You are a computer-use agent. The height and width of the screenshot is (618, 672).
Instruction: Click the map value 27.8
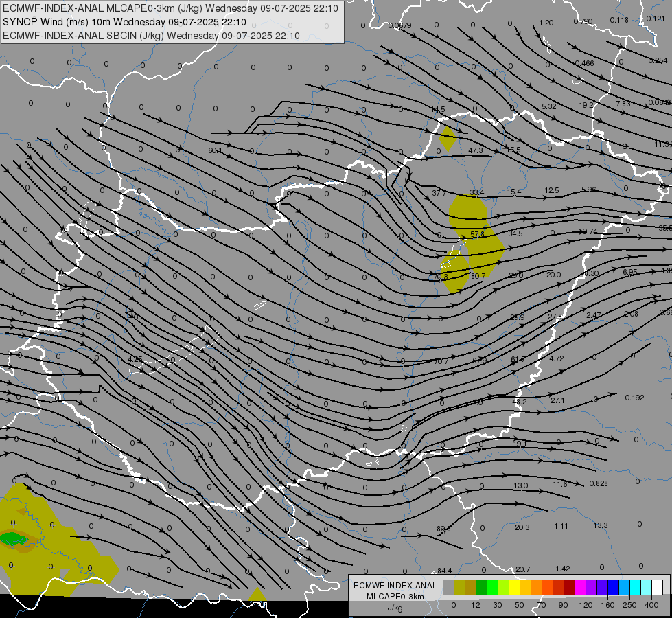pos(555,317)
